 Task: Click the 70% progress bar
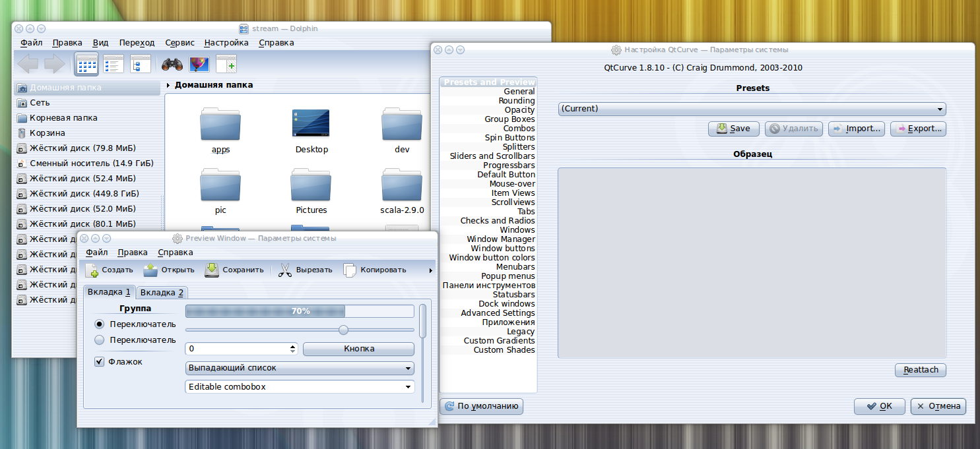300,311
